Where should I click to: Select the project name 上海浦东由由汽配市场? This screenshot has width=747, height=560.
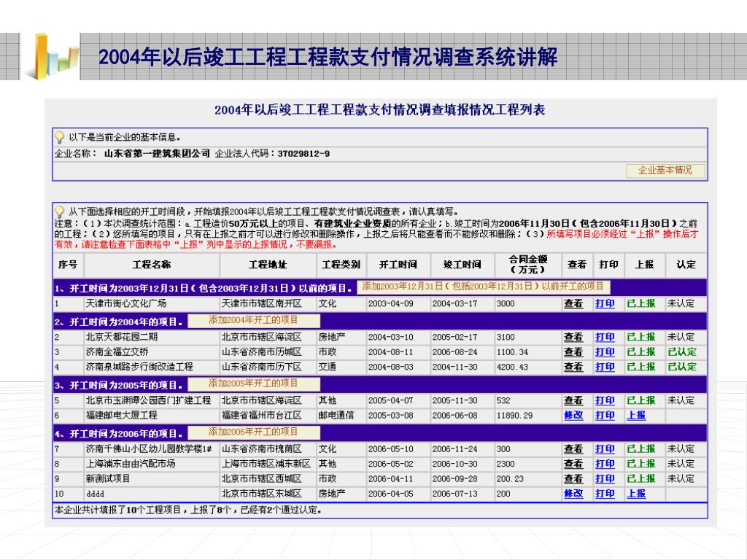coord(131,464)
